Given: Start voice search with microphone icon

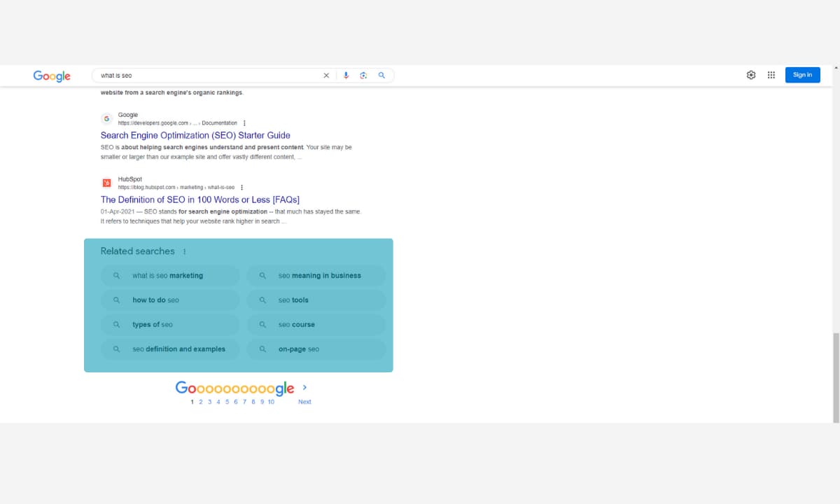Looking at the screenshot, I should 346,76.
